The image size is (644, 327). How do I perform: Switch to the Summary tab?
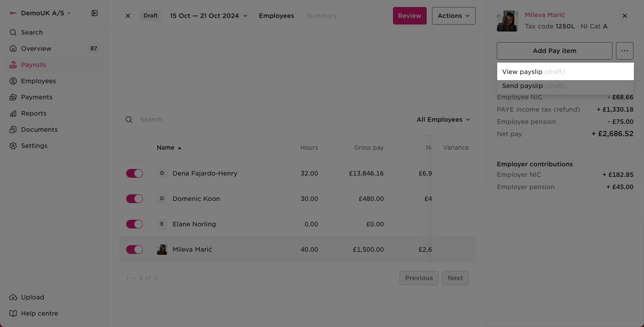click(322, 15)
